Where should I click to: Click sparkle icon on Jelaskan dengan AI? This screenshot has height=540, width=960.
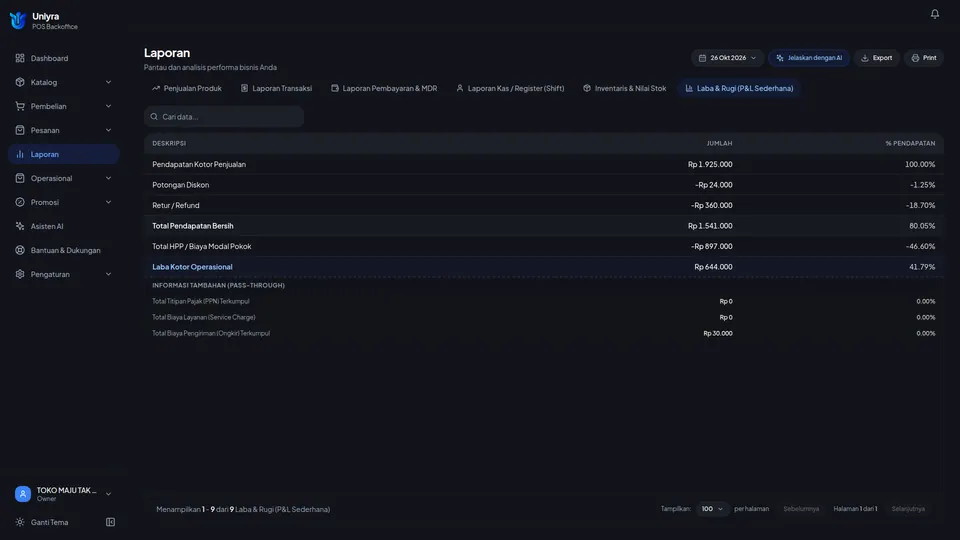coord(779,58)
